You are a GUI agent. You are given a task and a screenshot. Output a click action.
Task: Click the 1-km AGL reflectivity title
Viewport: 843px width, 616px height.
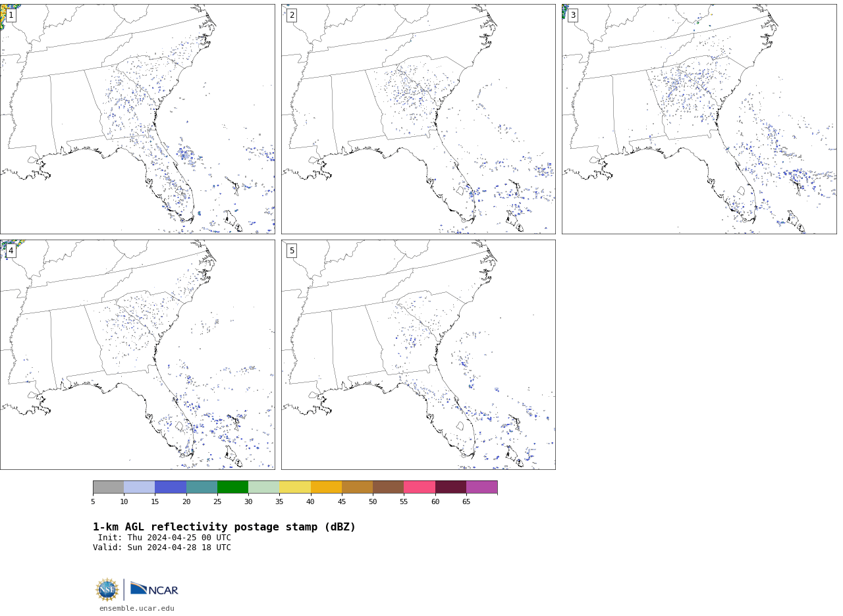[224, 527]
